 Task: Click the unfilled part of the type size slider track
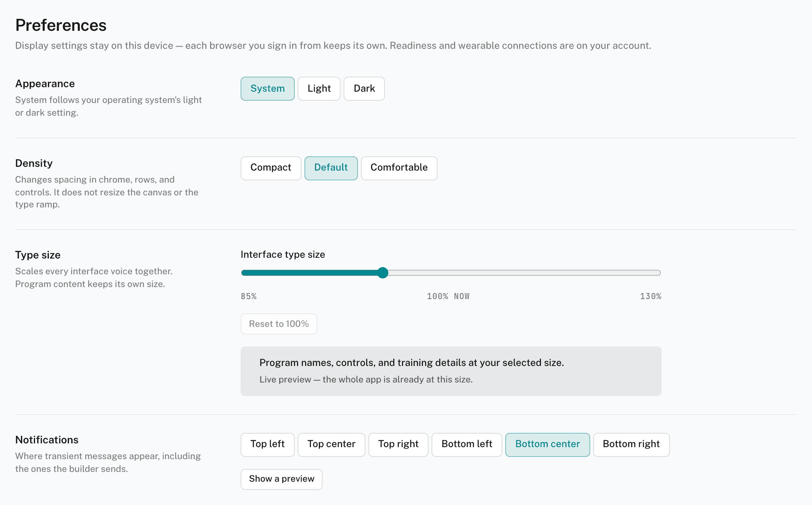pyautogui.click(x=524, y=273)
